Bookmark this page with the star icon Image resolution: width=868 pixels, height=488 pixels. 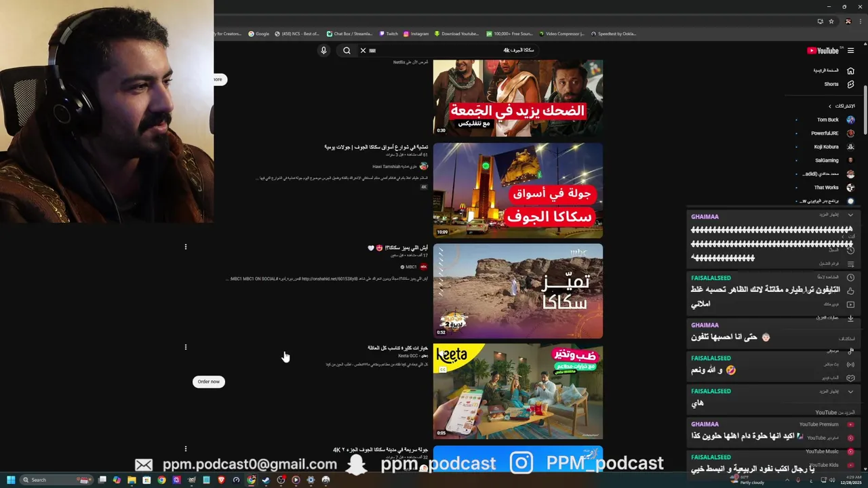[x=831, y=21]
